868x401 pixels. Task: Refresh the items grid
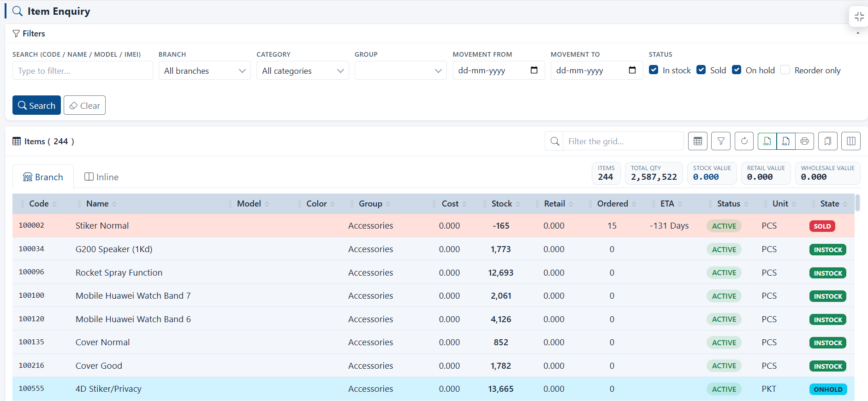[744, 141]
